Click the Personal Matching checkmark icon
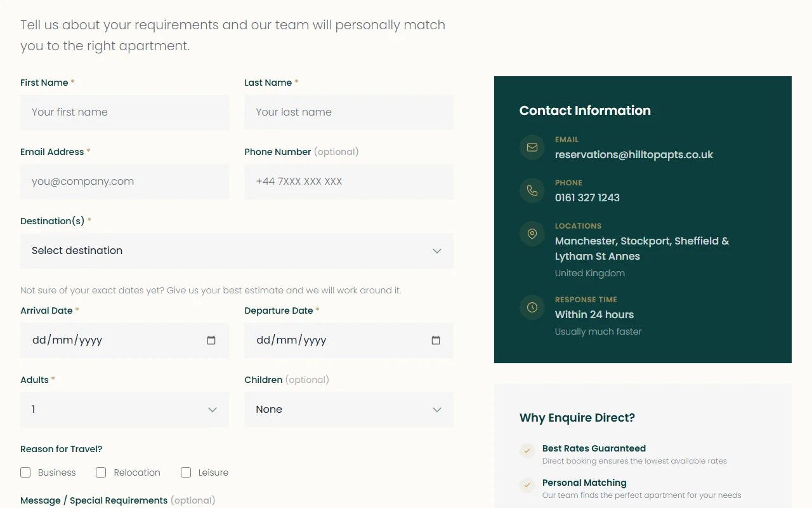The height and width of the screenshot is (508, 812). tap(527, 485)
